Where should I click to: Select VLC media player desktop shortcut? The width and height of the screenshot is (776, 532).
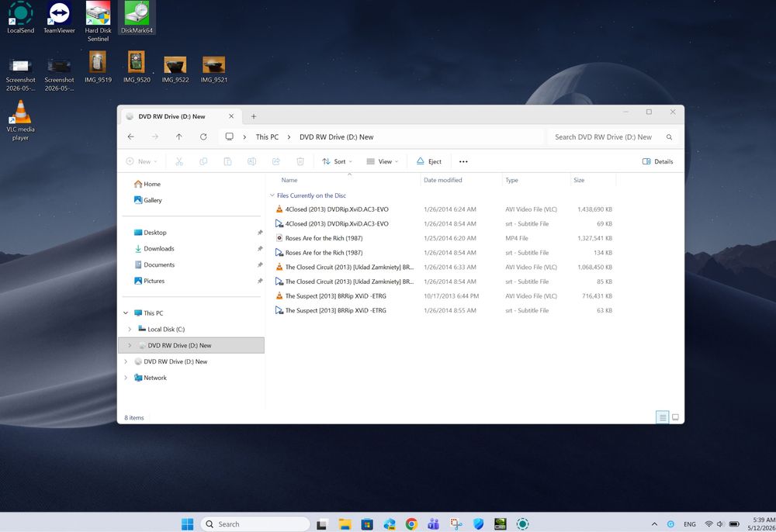pyautogui.click(x=20, y=121)
